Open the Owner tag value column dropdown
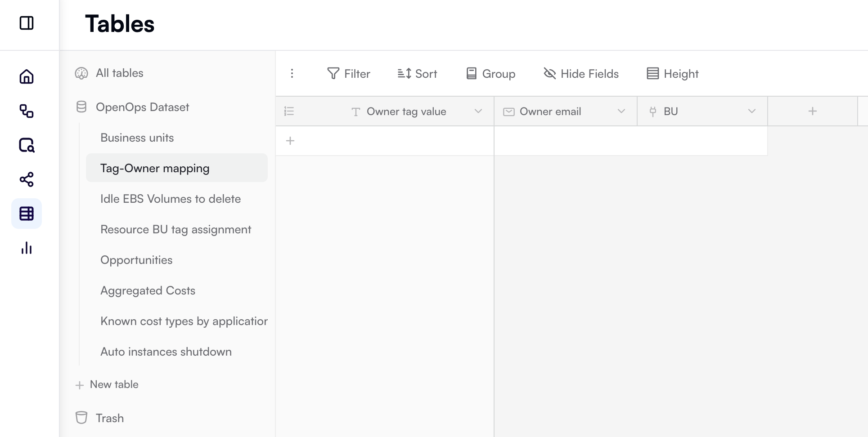The width and height of the screenshot is (868, 437). (478, 111)
